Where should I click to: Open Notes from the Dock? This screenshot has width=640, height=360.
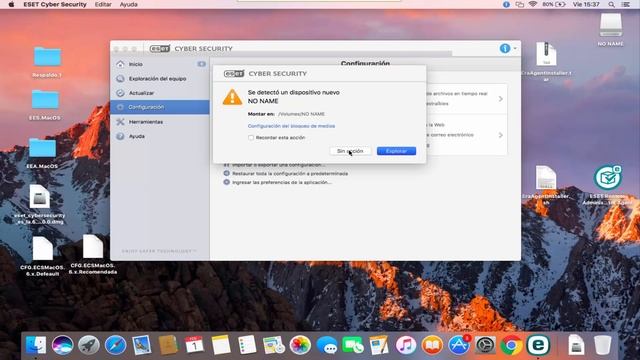pyautogui.click(x=221, y=345)
